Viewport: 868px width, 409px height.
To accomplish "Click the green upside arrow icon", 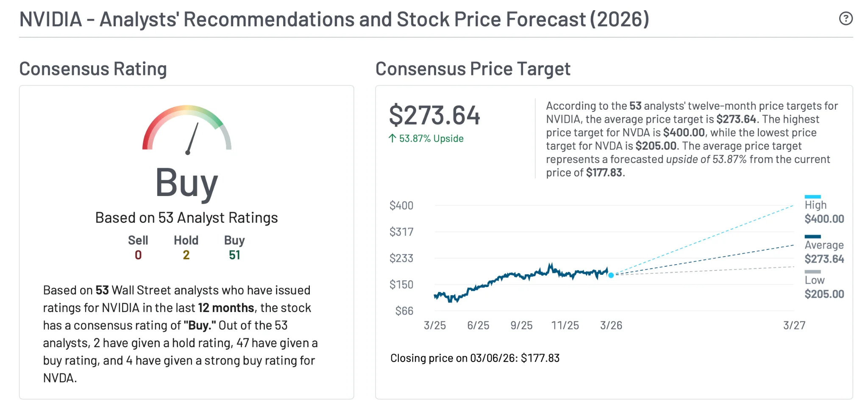I will [392, 138].
